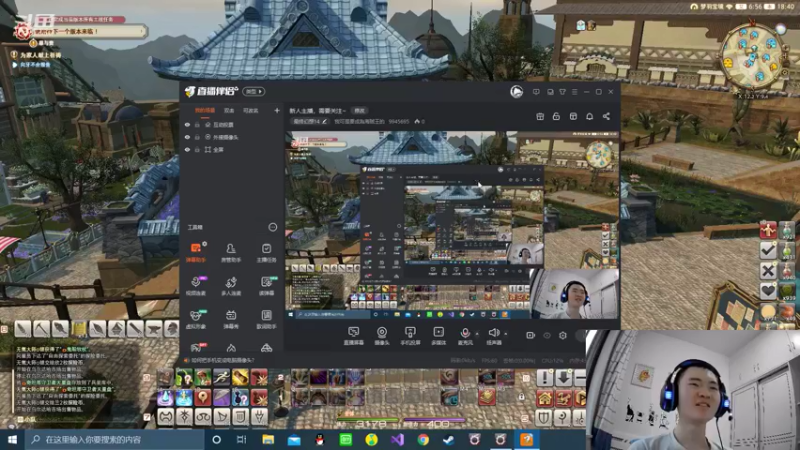Open the 多人连麦 tool icon

tap(231, 286)
